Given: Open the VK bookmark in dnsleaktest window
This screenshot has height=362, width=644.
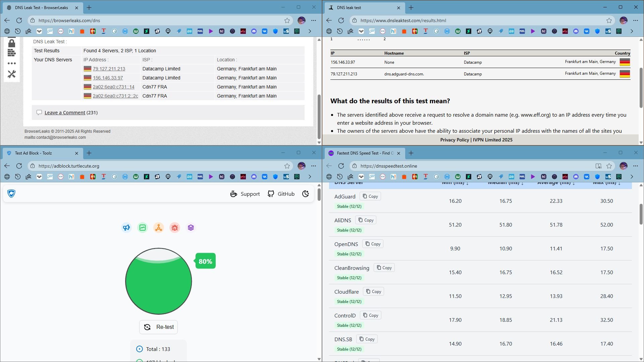Looking at the screenshot, I should click(x=587, y=31).
